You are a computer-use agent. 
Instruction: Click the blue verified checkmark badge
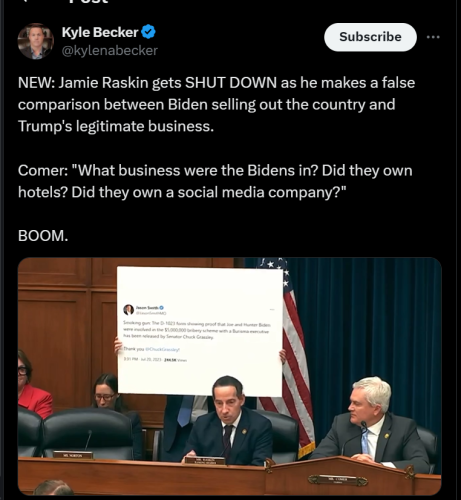coord(148,32)
